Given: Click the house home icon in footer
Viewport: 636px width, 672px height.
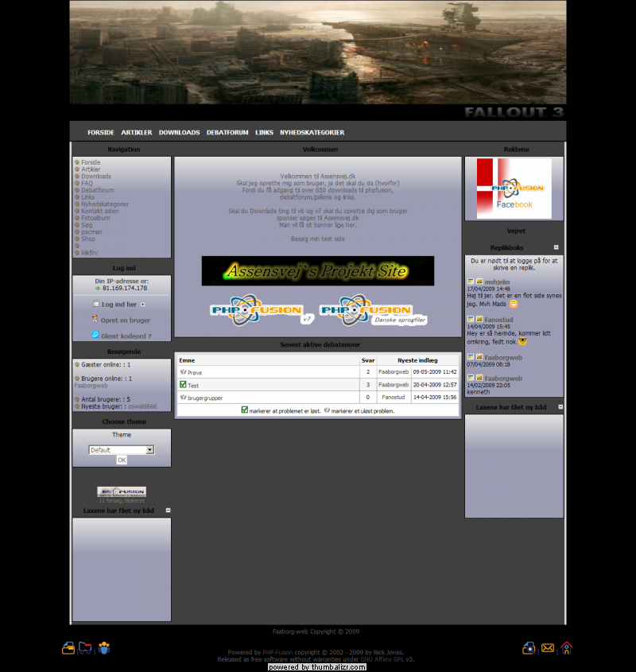Looking at the screenshot, I should 566,648.
